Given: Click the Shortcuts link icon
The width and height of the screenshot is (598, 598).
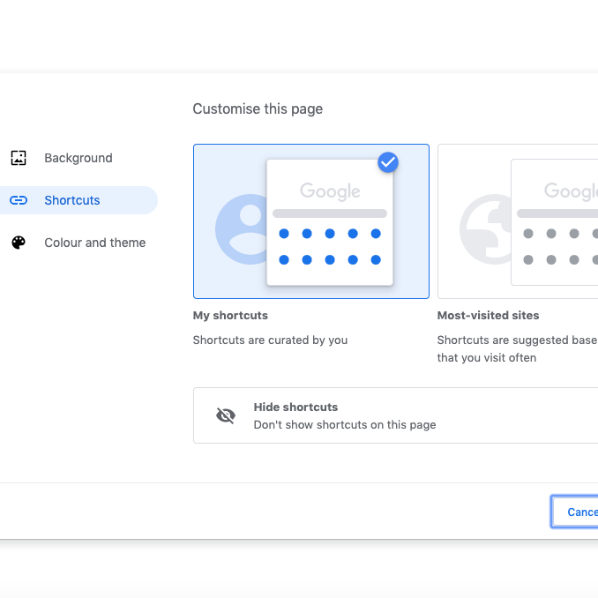Looking at the screenshot, I should click(18, 200).
